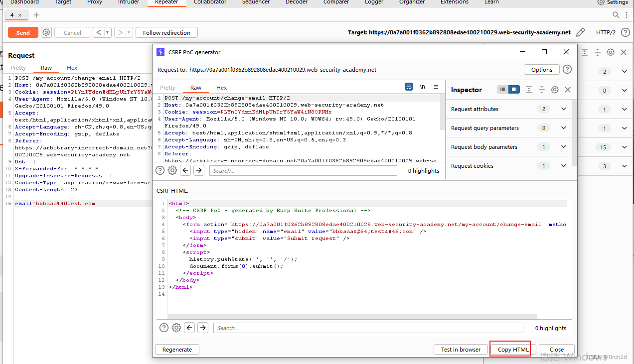Open Repeater send settings gear icon
Viewport: 634px width, 364px height.
coord(46,32)
